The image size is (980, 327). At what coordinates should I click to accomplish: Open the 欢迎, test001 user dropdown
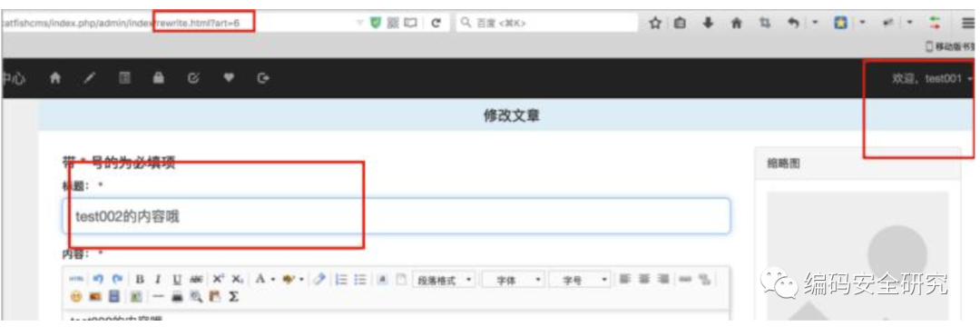pyautogui.click(x=933, y=79)
